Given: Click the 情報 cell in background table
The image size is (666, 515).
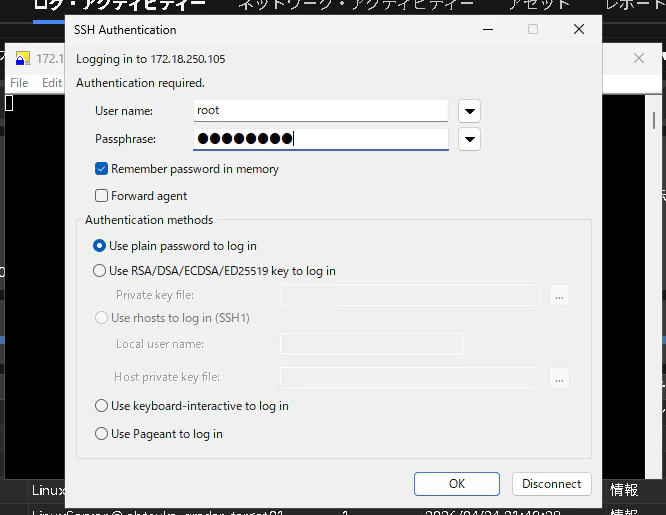Looking at the screenshot, I should tap(624, 490).
